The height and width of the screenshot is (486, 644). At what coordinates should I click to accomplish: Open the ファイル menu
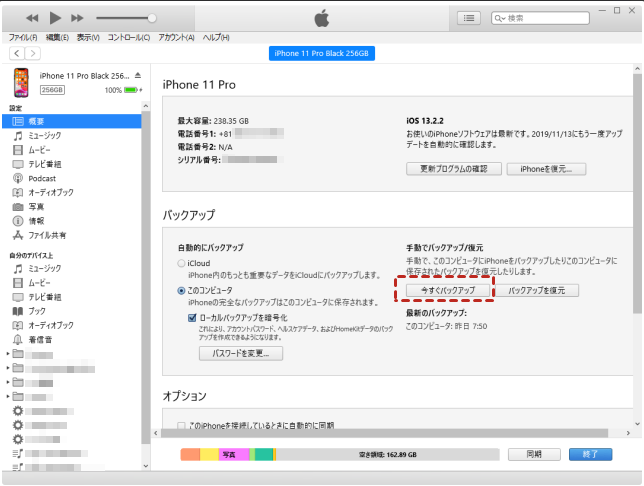pyautogui.click(x=22, y=37)
